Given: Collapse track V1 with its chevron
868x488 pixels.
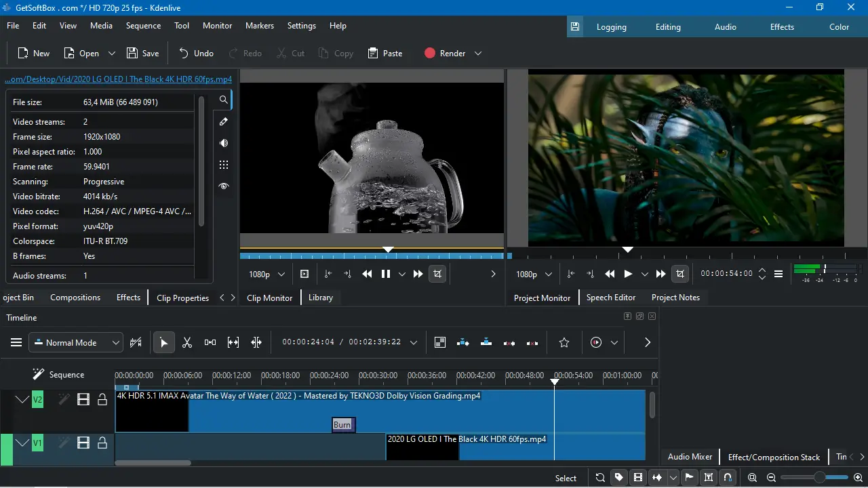Looking at the screenshot, I should (x=22, y=443).
